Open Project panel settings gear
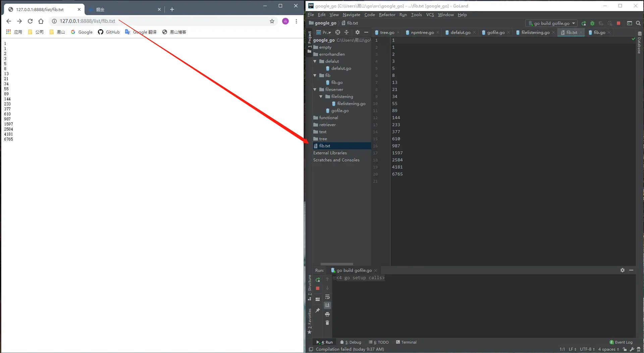This screenshot has height=353, width=644. [x=358, y=32]
